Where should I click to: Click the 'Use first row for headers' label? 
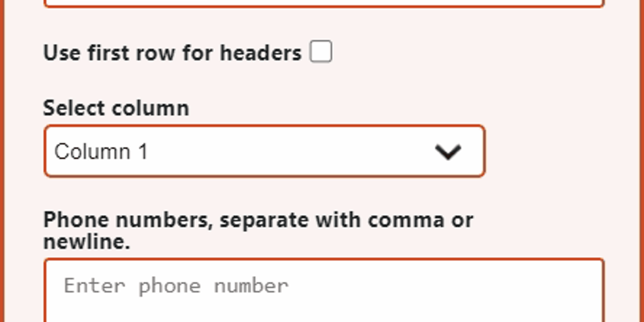172,53
